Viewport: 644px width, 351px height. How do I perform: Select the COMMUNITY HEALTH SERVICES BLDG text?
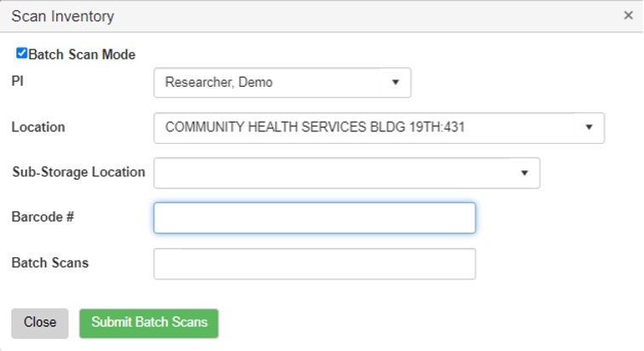(x=315, y=127)
